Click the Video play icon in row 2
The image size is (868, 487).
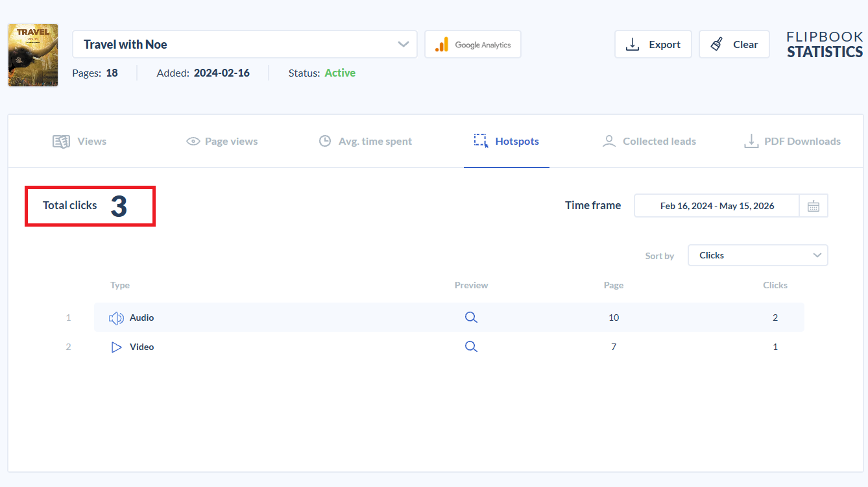[x=117, y=347]
